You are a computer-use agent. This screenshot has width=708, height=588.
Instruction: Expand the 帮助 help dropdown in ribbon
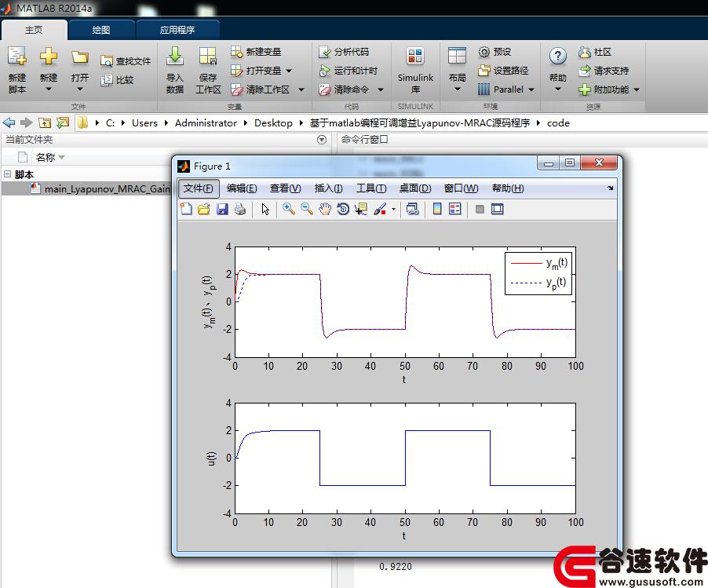pyautogui.click(x=557, y=89)
